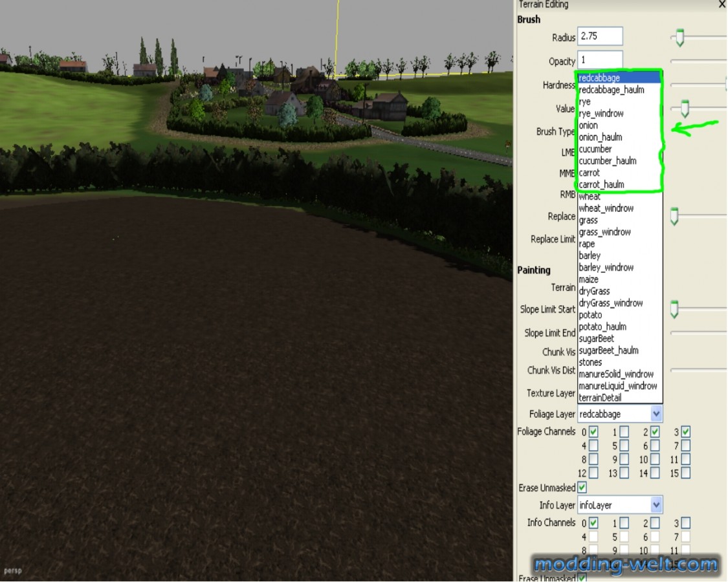728x582 pixels.
Task: Pick rye in the foliage layer list
Action: tap(619, 102)
